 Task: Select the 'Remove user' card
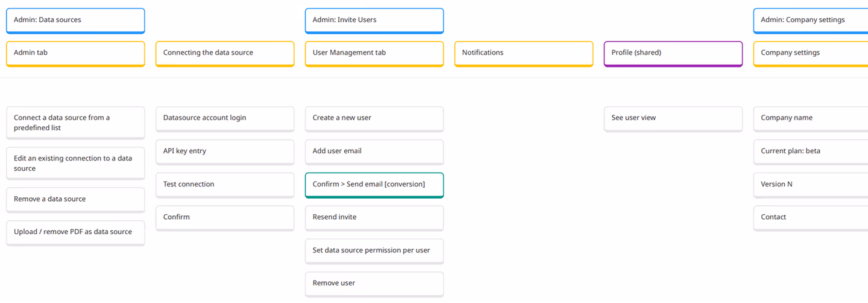[x=374, y=284]
